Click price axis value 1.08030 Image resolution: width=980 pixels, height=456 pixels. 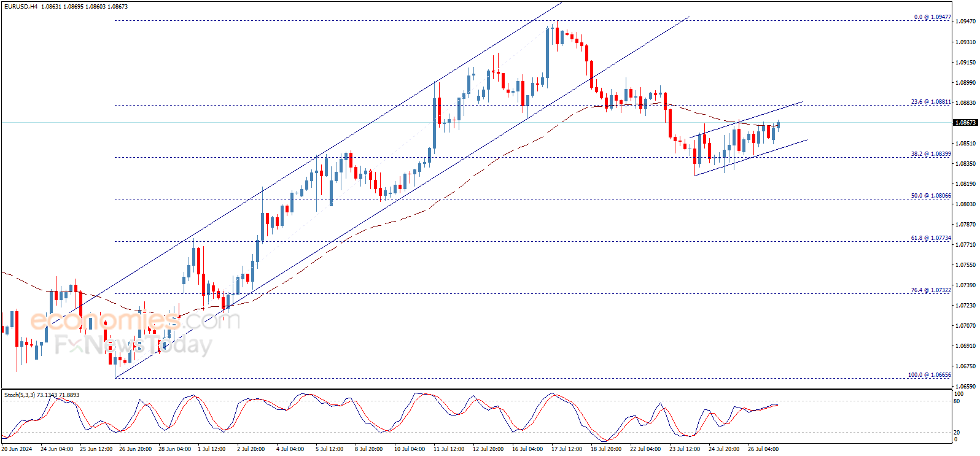(x=966, y=204)
